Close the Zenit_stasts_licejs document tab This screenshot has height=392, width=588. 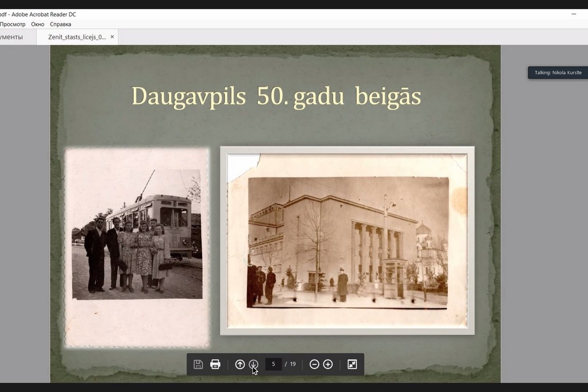point(112,37)
